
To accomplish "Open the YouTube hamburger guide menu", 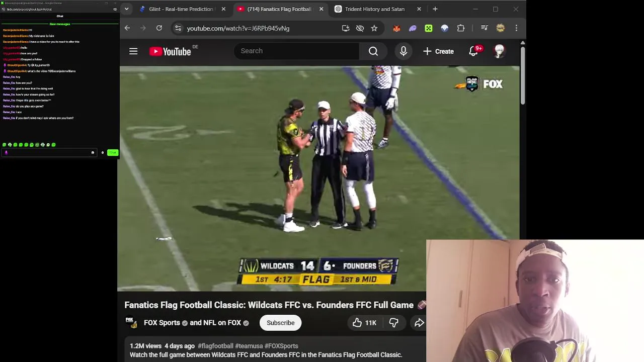I will click(133, 51).
